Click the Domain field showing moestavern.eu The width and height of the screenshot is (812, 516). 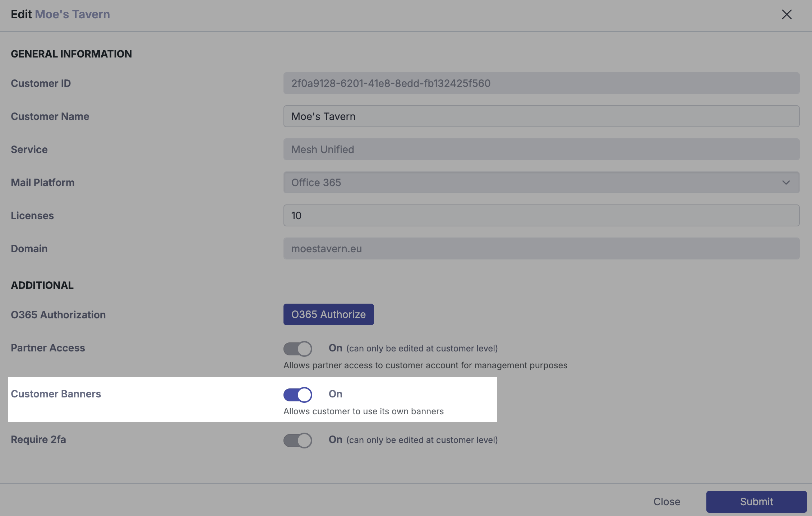click(x=541, y=249)
